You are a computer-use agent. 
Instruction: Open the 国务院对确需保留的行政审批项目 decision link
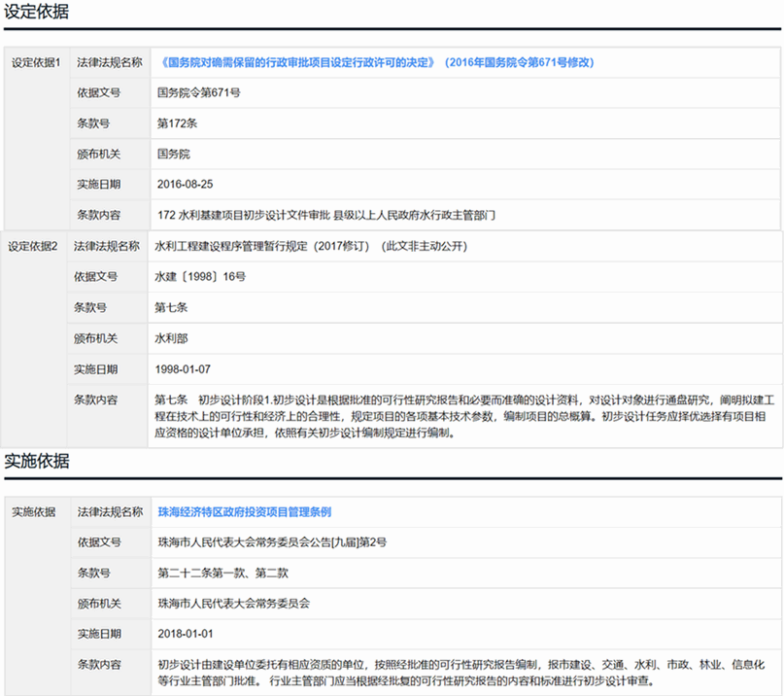point(376,62)
